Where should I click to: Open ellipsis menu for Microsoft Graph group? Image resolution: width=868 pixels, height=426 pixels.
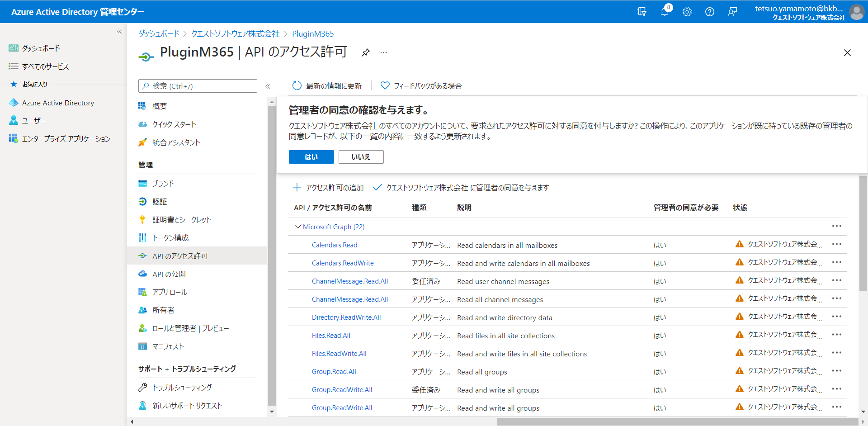point(837,226)
